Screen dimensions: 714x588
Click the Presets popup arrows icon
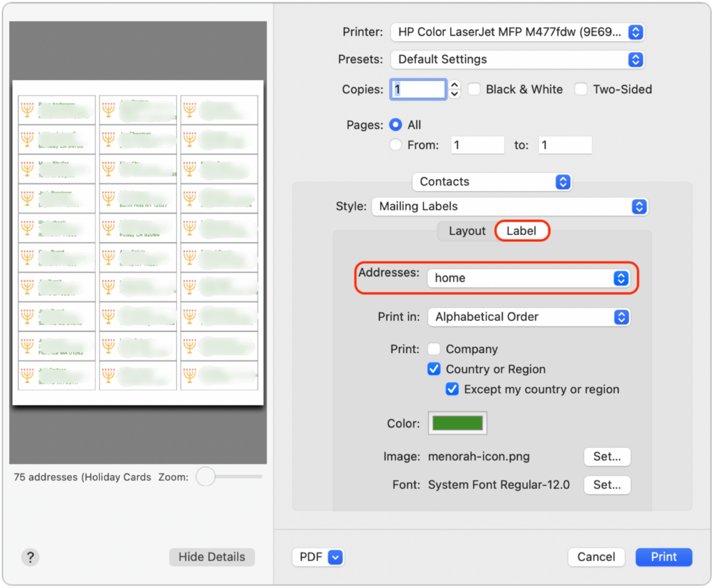(x=636, y=60)
